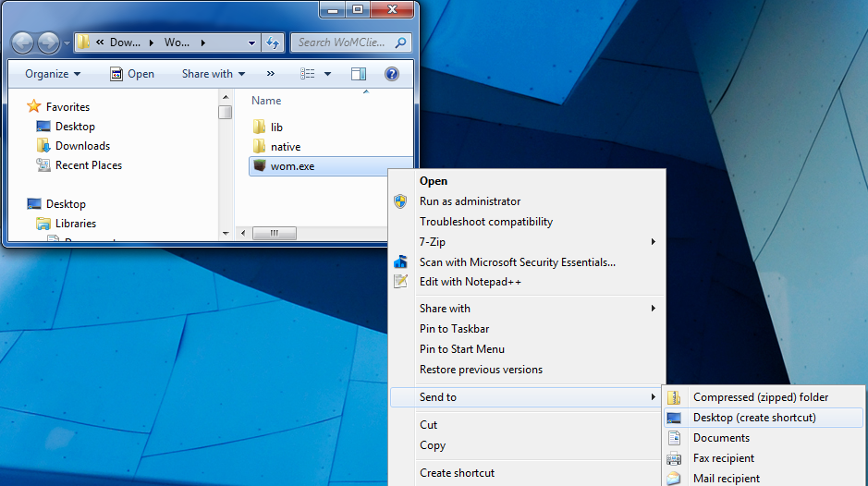Click horizontal scrollbar thumb in file list
The width and height of the screenshot is (868, 486).
tap(275, 234)
